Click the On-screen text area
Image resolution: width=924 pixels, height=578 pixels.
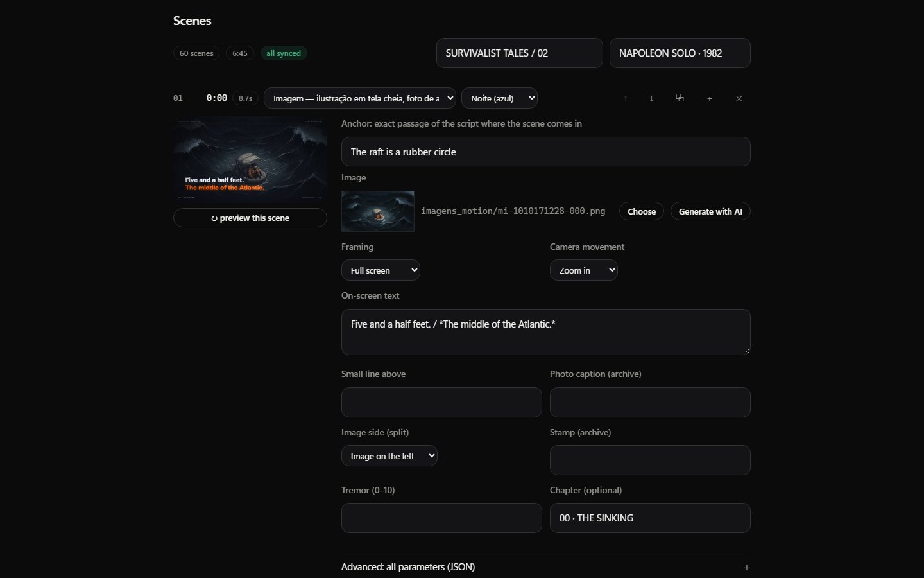tap(546, 332)
